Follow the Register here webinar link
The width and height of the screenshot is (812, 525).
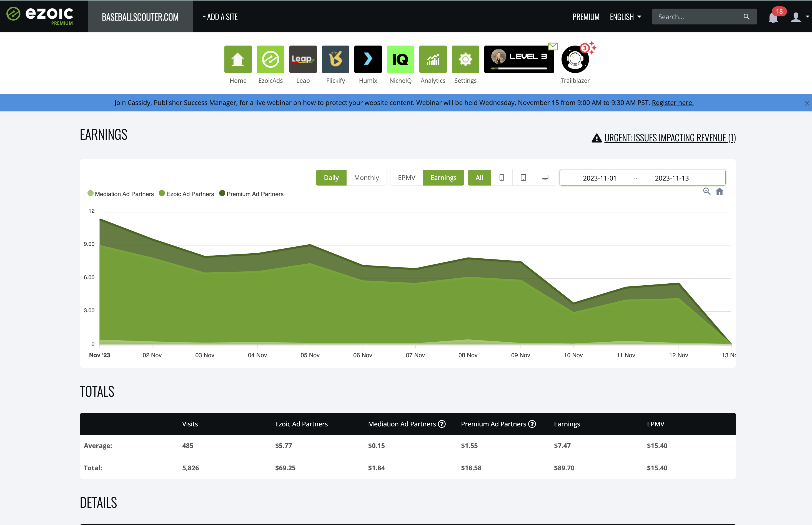(x=673, y=102)
